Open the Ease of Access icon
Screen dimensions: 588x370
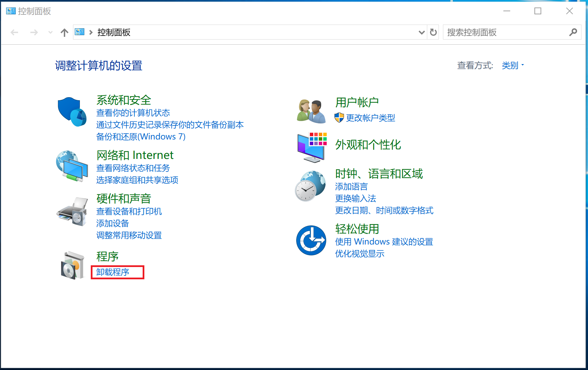[311, 240]
